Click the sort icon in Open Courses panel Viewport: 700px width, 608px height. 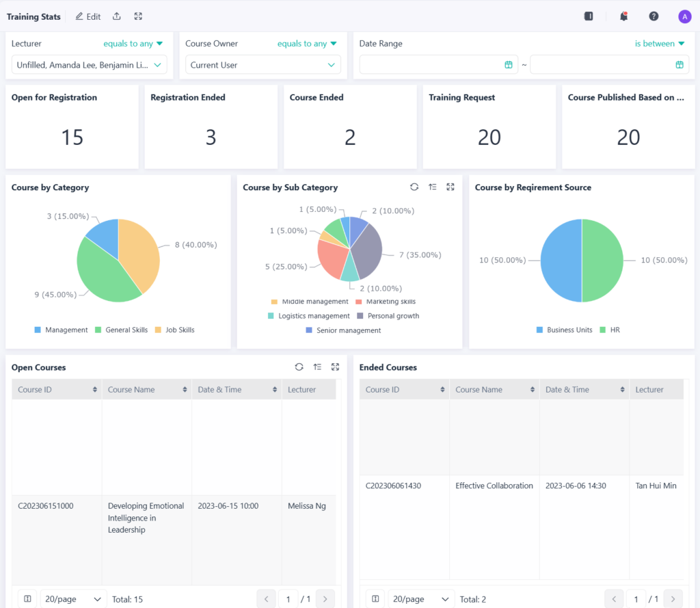point(317,367)
